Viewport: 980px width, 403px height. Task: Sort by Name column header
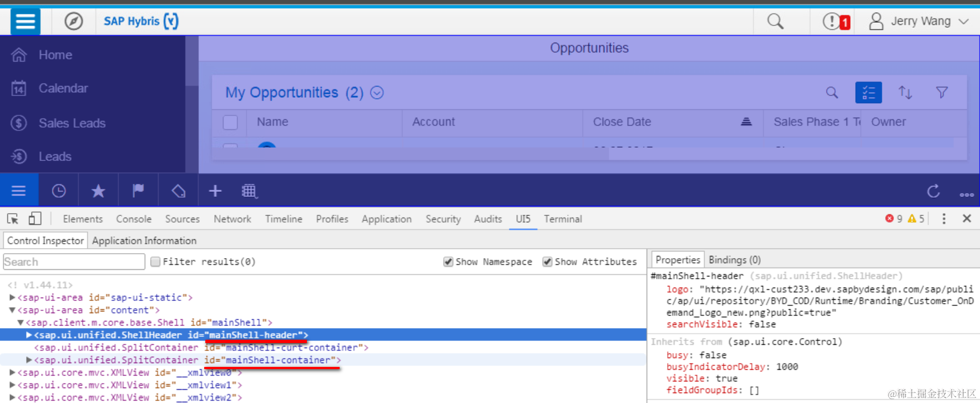[x=272, y=122]
